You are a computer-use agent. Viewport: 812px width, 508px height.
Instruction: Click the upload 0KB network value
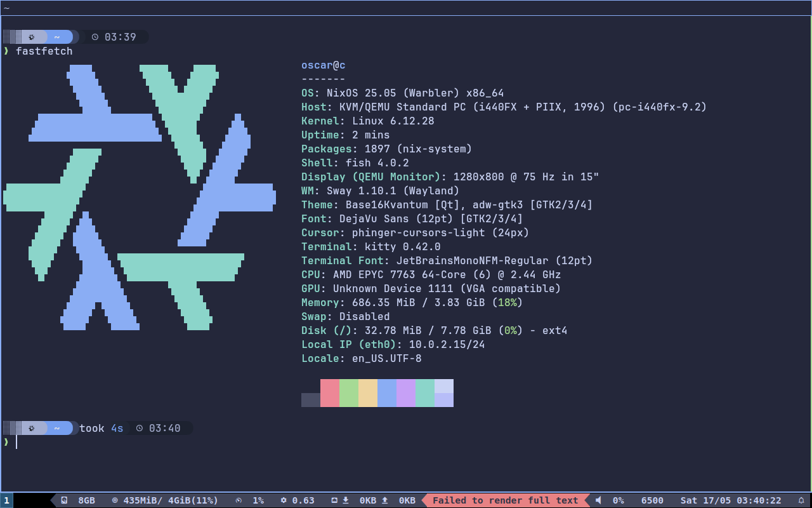click(407, 500)
